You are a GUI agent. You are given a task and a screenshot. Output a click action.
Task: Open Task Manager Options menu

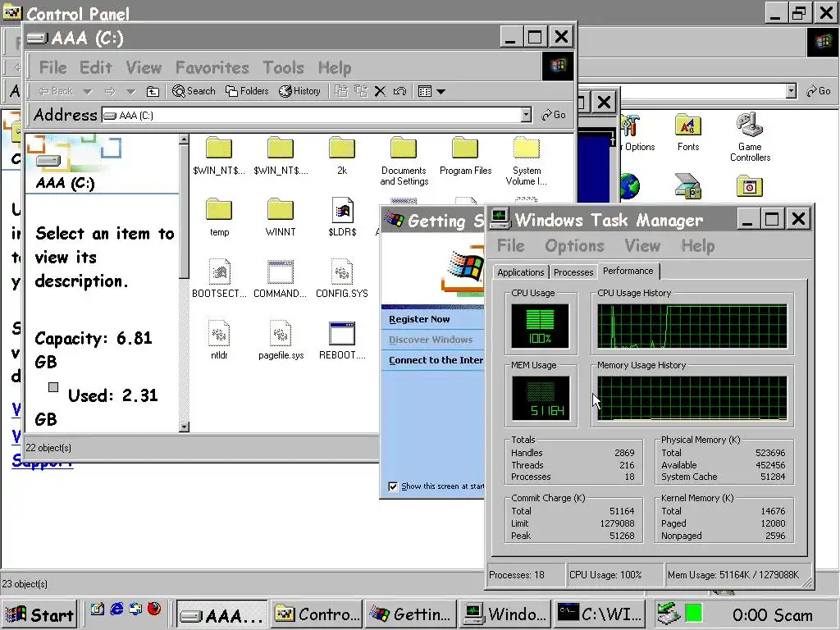coord(574,246)
